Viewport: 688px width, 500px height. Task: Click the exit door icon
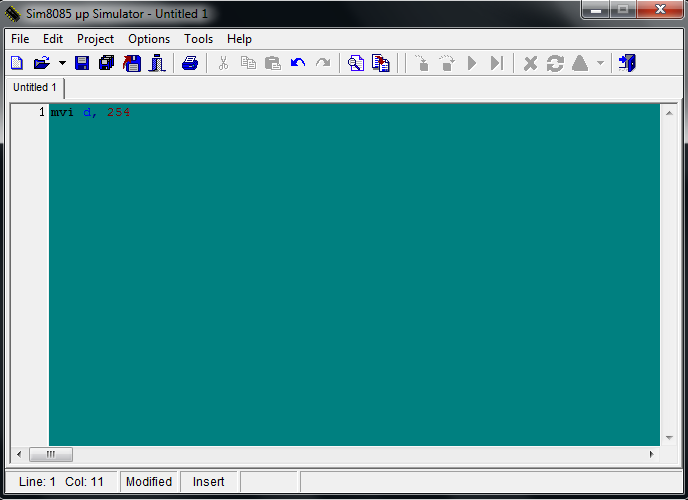click(x=627, y=63)
